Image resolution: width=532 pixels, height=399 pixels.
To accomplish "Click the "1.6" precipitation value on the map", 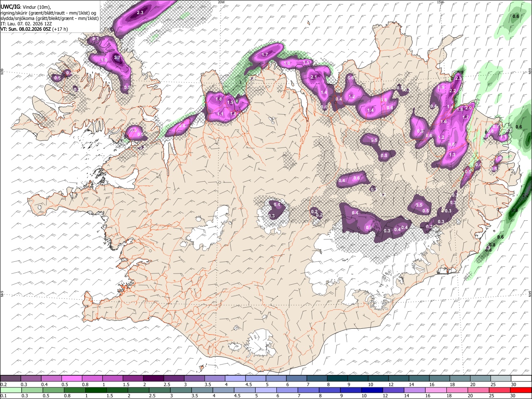I will click(x=443, y=122).
